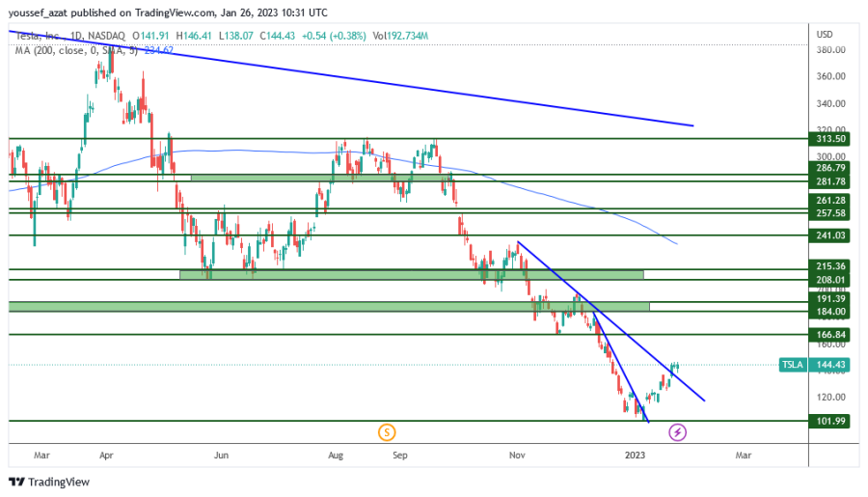Select the 286.79 price level label
This screenshot has width=868, height=497.
831,168
